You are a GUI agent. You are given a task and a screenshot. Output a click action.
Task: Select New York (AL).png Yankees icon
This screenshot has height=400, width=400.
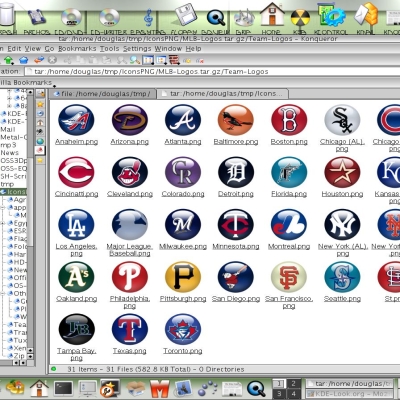point(342,225)
